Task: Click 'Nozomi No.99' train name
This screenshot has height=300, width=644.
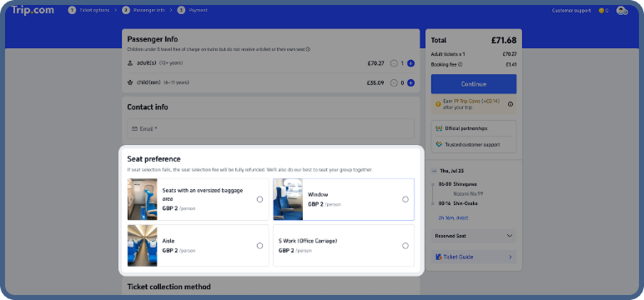Action: (468, 193)
